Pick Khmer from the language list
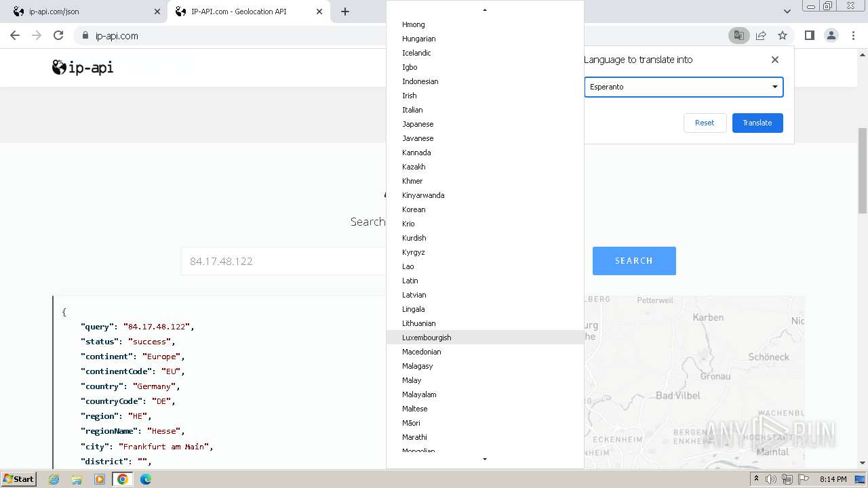 pyautogui.click(x=485, y=181)
